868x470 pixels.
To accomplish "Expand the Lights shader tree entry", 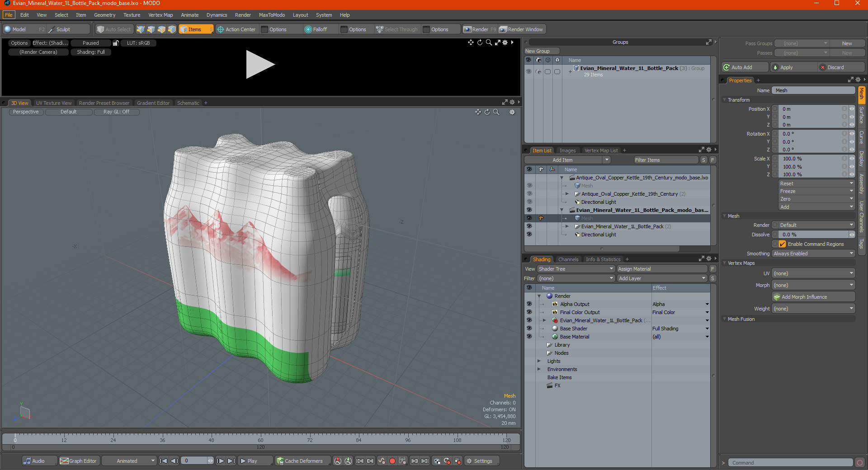I will [x=539, y=361].
